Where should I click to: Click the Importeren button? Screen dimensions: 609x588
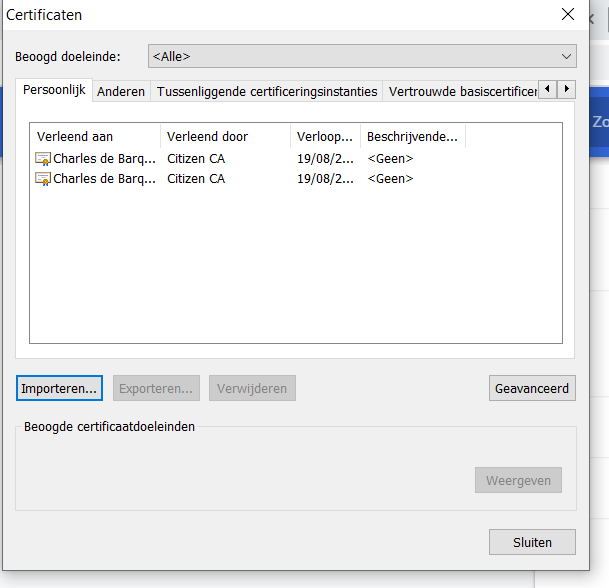(60, 388)
